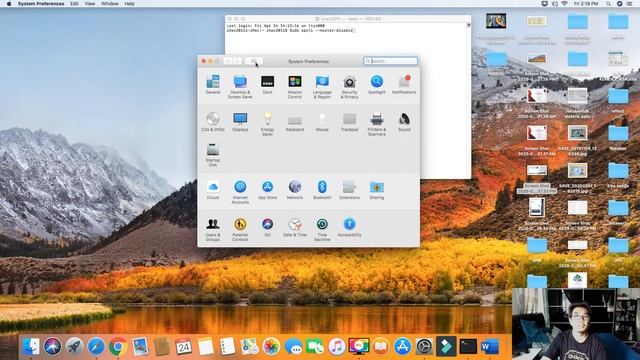Open Microsoft Word from the Dock
Viewport: 640px width, 360px height.
(490, 347)
